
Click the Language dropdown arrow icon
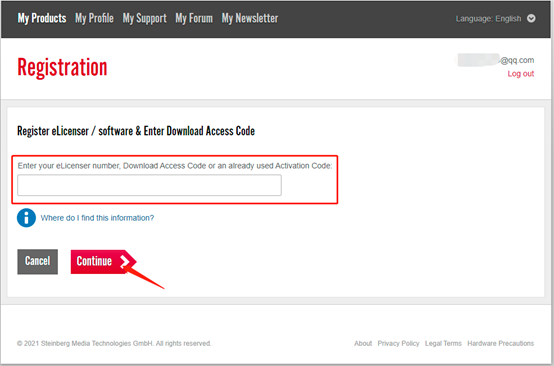(531, 18)
